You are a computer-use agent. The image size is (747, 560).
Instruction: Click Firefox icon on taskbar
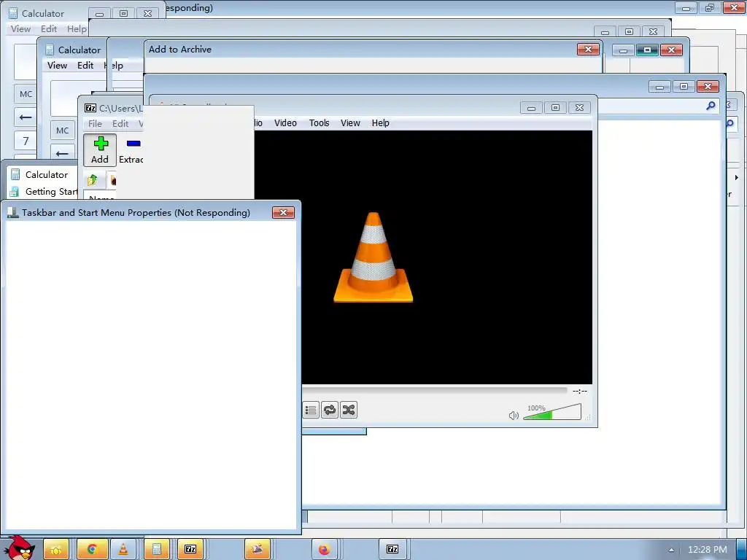click(x=325, y=550)
